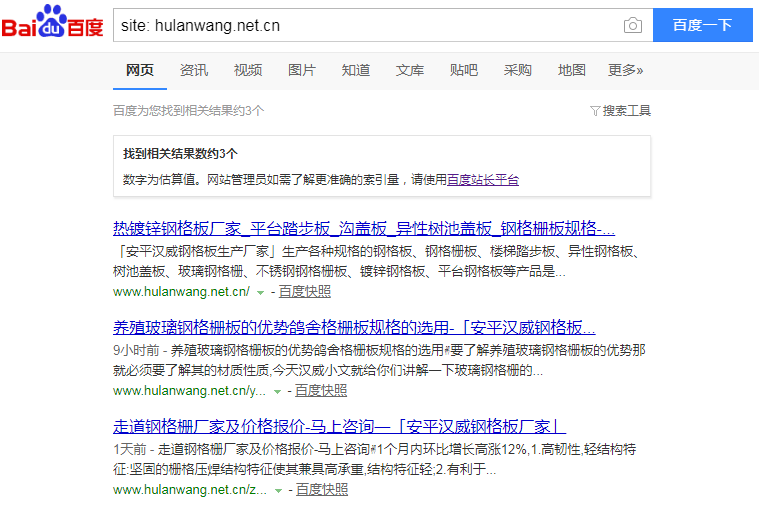Click the 百度一下 search button
The height and width of the screenshot is (508, 759).
pos(702,25)
